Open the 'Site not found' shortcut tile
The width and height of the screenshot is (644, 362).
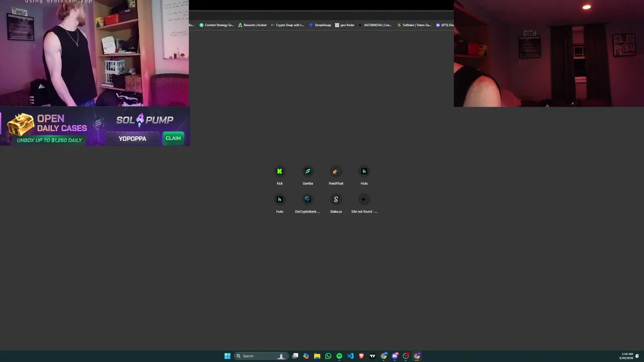(364, 204)
